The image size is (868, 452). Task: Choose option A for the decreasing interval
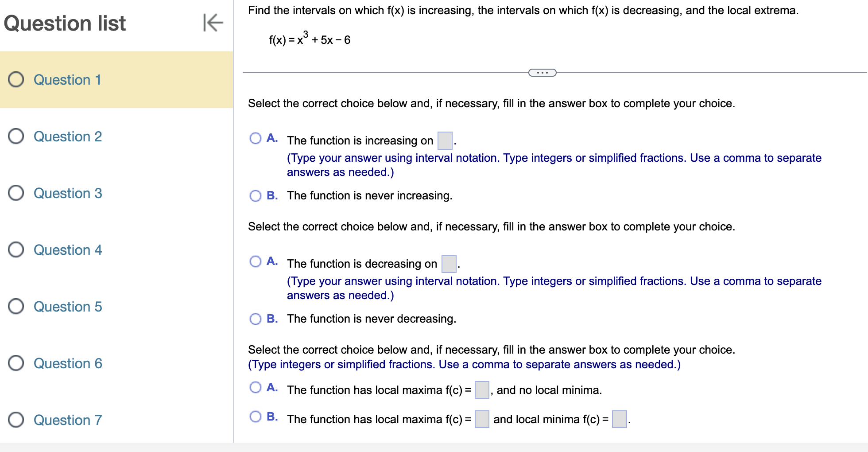pos(256,261)
